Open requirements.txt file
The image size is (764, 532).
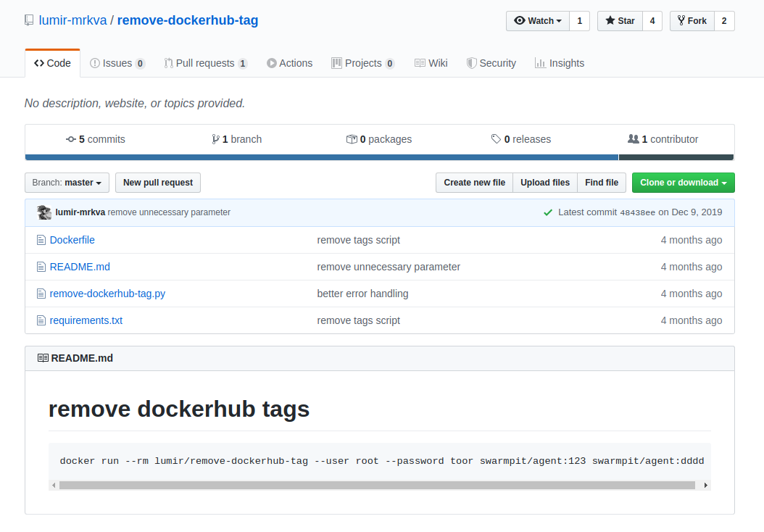[x=86, y=320]
